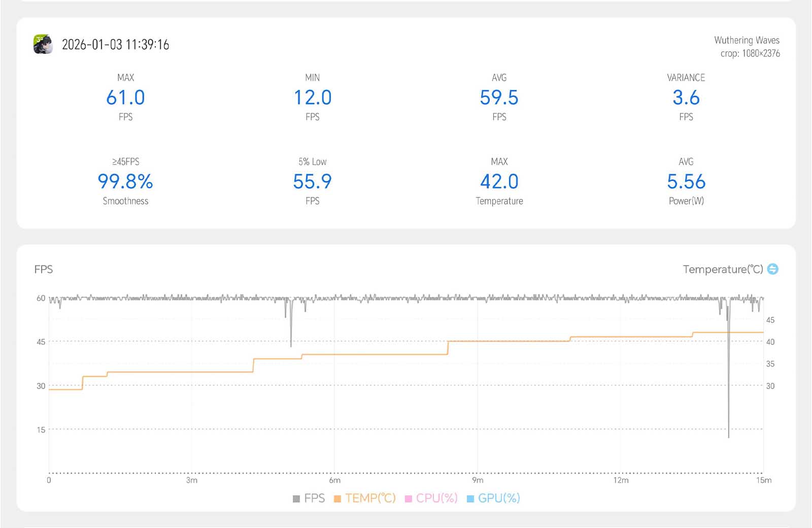
Task: Click the blue axis swap icon beside Temperature(°C)
Action: point(772,269)
